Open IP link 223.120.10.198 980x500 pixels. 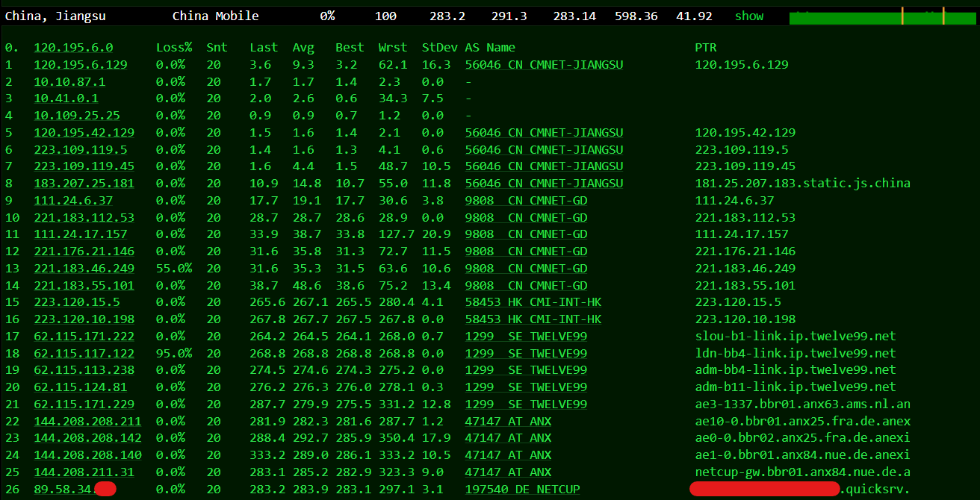84,319
